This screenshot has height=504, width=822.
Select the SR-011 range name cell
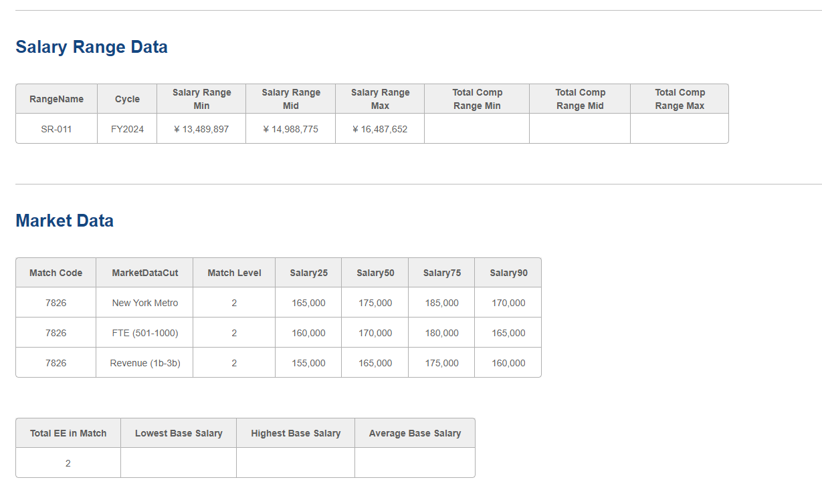[56, 128]
